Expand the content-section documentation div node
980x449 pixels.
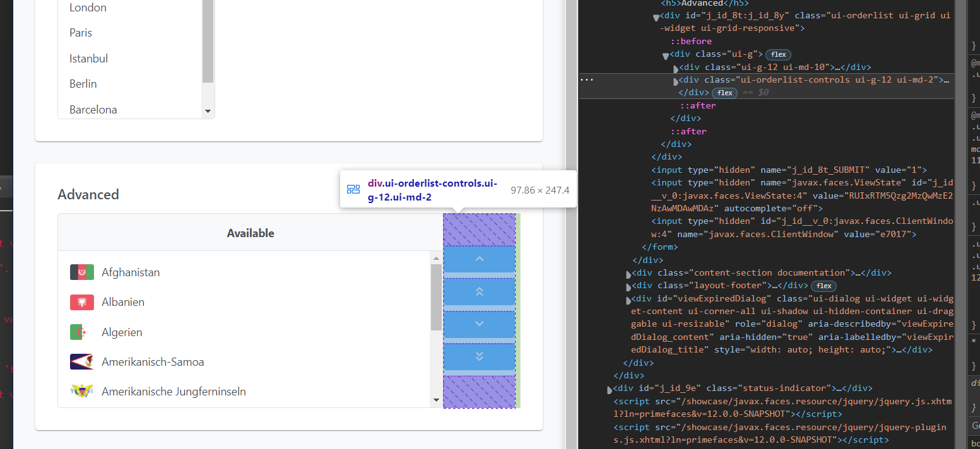click(x=628, y=274)
